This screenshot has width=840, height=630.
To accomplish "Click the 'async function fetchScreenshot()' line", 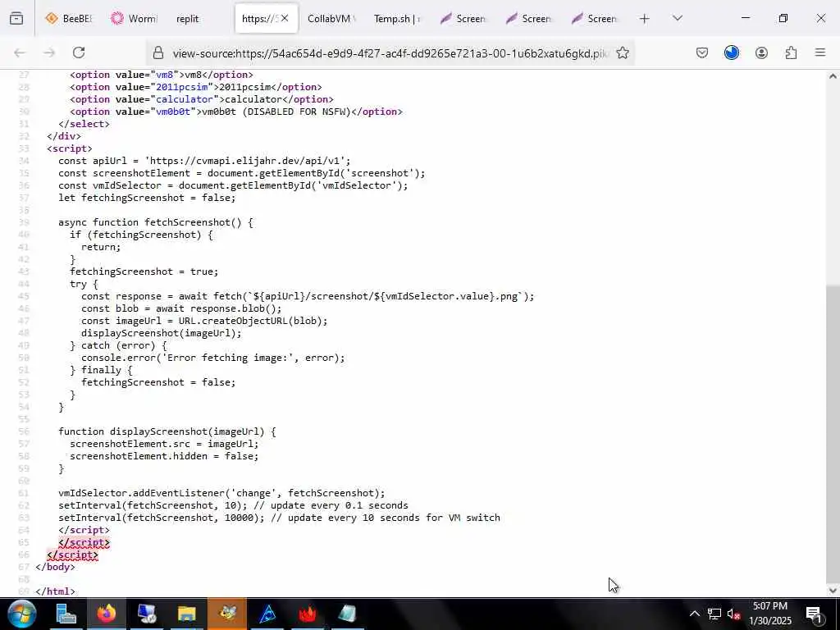I will tap(155, 222).
